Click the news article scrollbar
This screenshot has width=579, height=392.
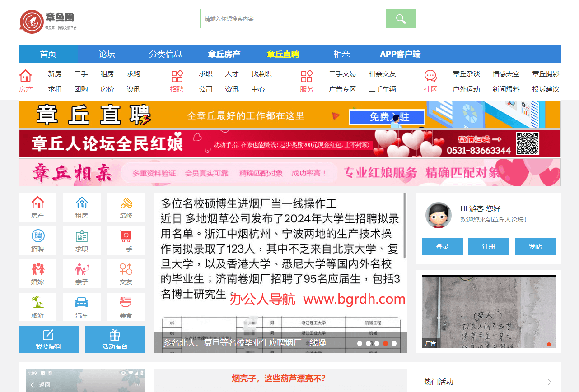coord(404,226)
